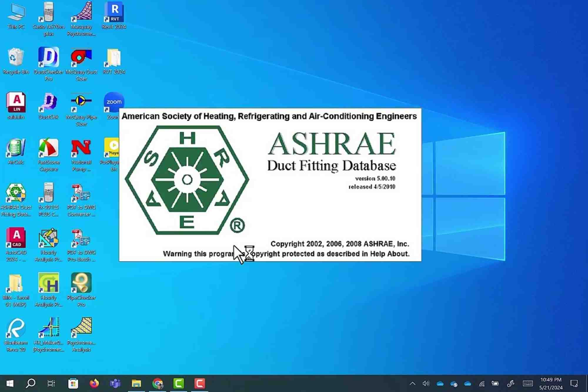588x392 pixels.
Task: Click the Copyright ASHRAE, Inc. line
Action: pyautogui.click(x=340, y=244)
